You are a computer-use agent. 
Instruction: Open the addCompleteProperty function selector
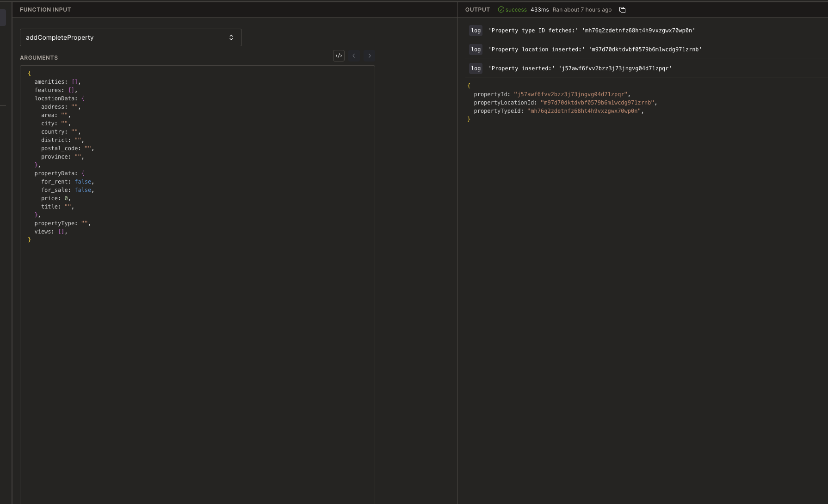coord(130,37)
